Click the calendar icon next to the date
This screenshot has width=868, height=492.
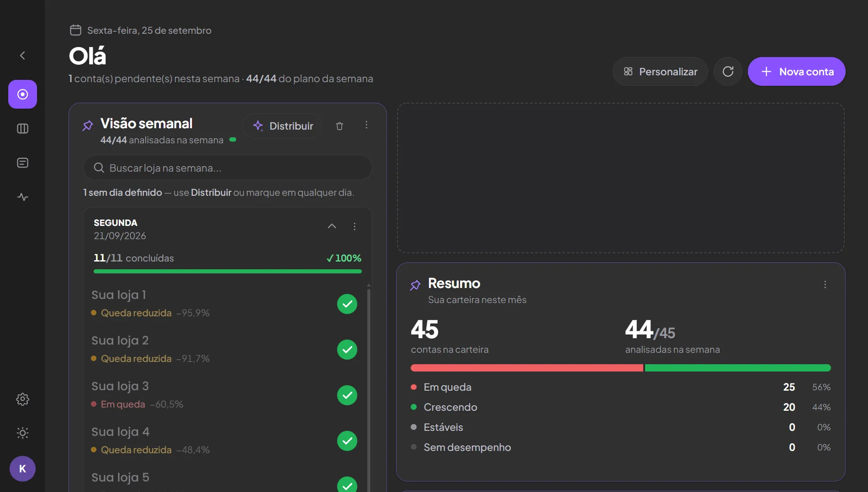pyautogui.click(x=75, y=30)
